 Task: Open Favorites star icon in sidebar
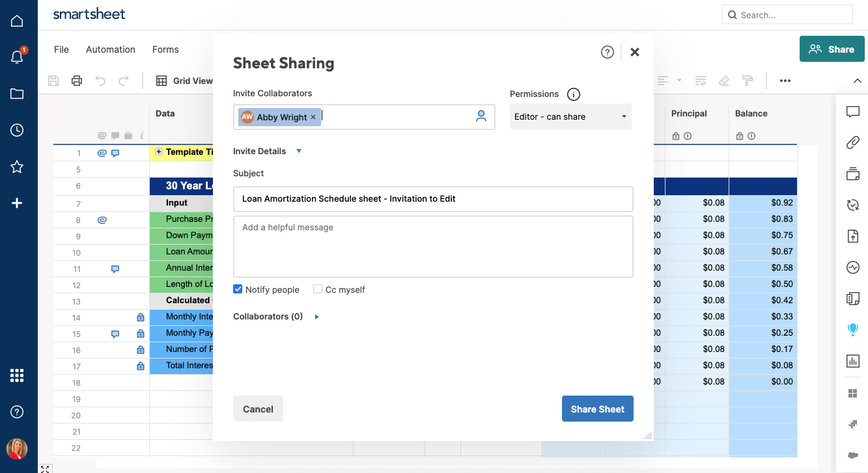click(x=18, y=167)
